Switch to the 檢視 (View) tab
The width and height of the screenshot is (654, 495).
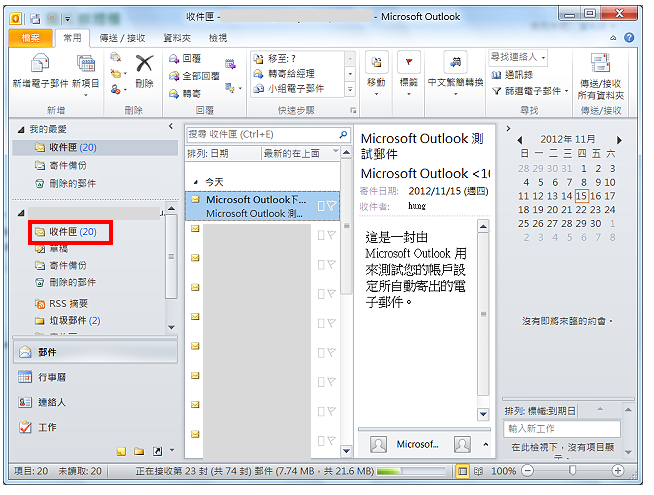click(x=218, y=38)
